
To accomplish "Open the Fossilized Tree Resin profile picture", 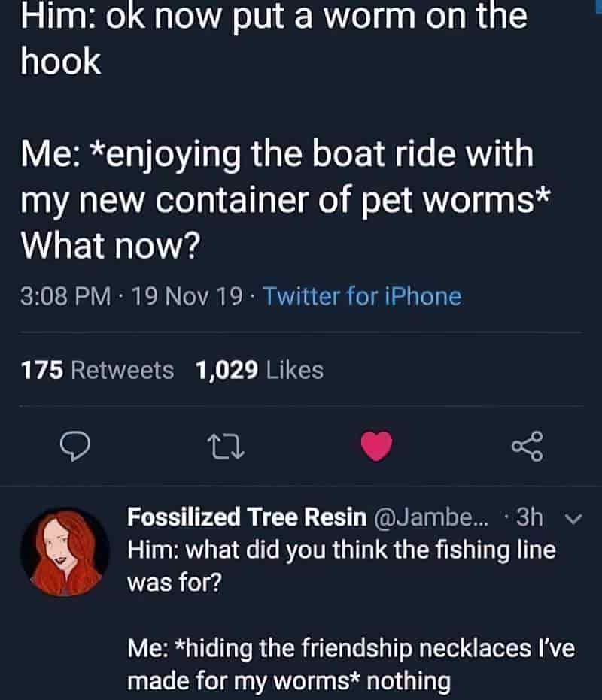I will [65, 552].
